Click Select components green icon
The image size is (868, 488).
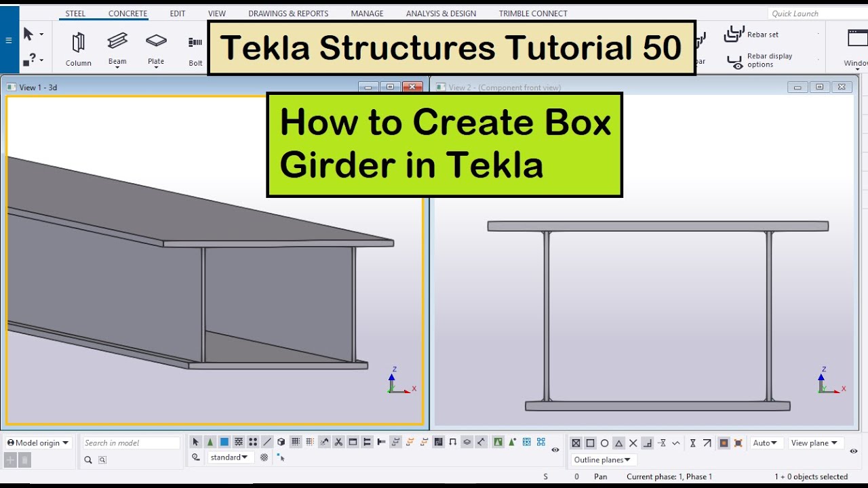(x=498, y=442)
